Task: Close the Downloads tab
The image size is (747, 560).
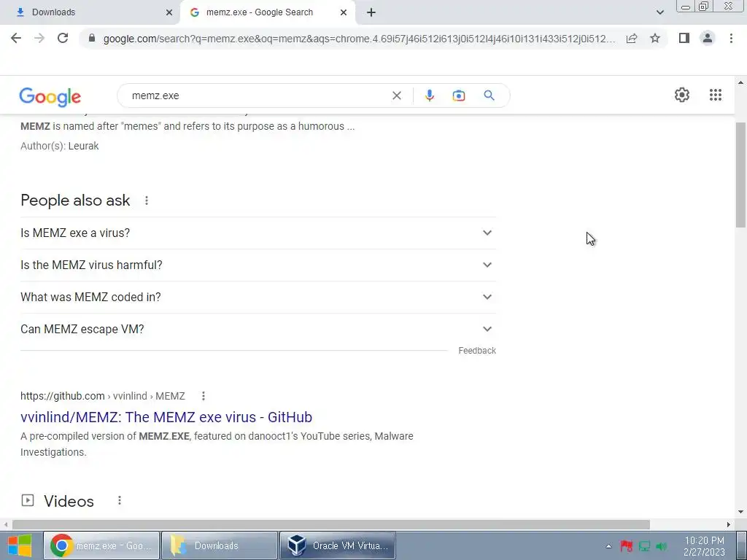Action: pyautogui.click(x=169, y=12)
